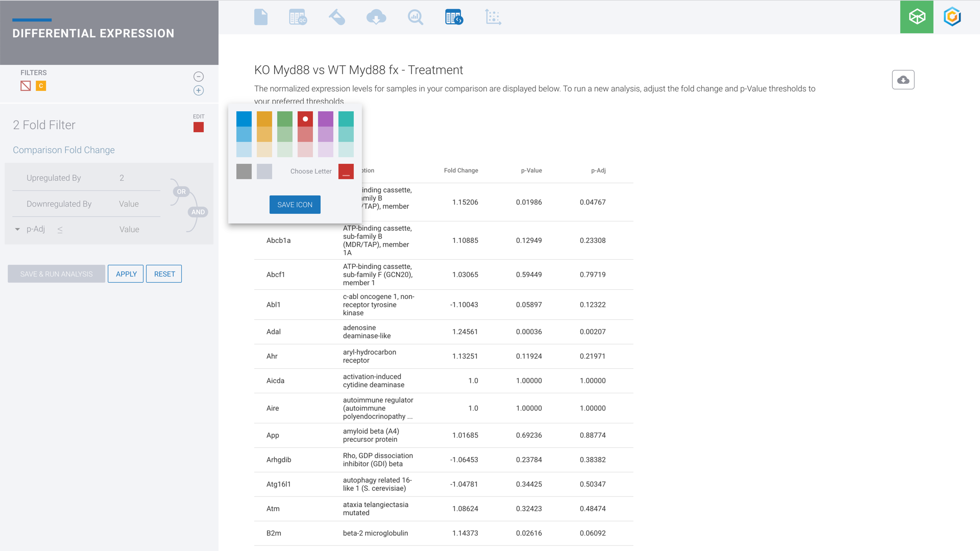Select the scatter plot icon
This screenshot has height=551, width=980.
click(493, 17)
